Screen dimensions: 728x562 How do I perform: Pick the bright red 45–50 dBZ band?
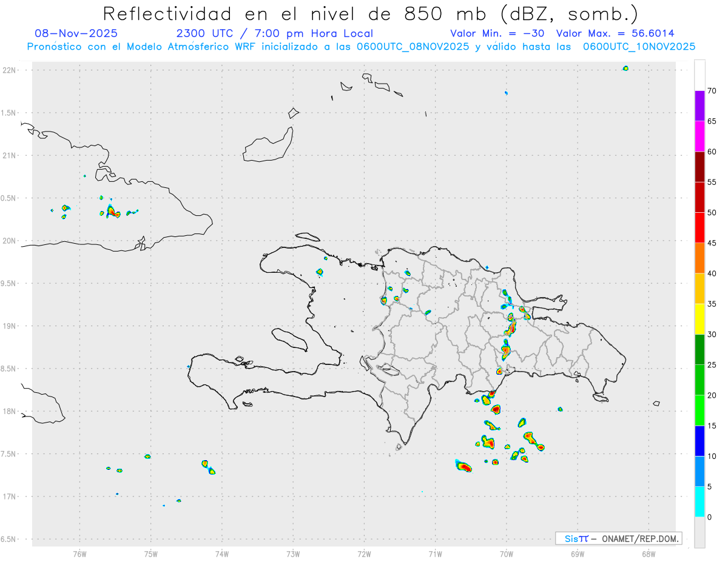[x=699, y=228]
